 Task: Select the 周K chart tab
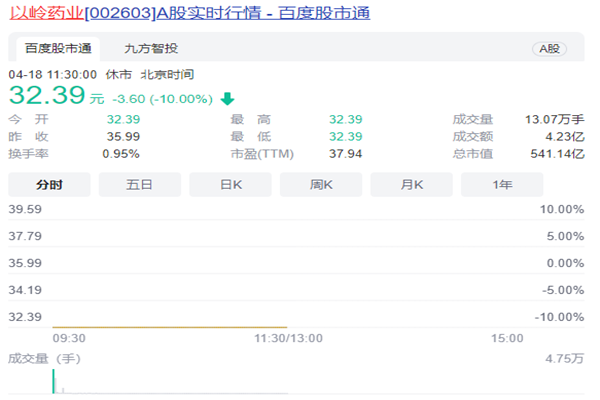321,185
